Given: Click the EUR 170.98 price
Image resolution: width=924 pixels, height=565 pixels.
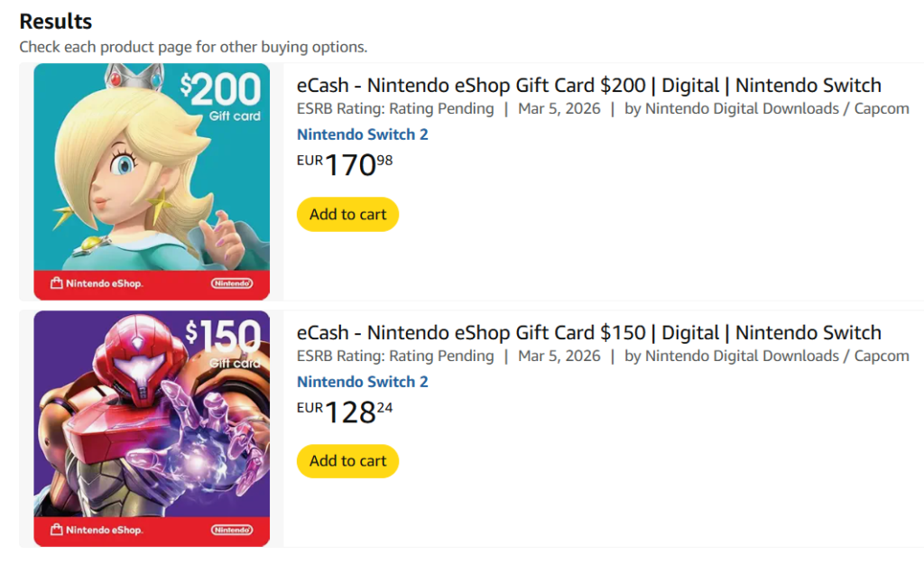Looking at the screenshot, I should point(346,164).
